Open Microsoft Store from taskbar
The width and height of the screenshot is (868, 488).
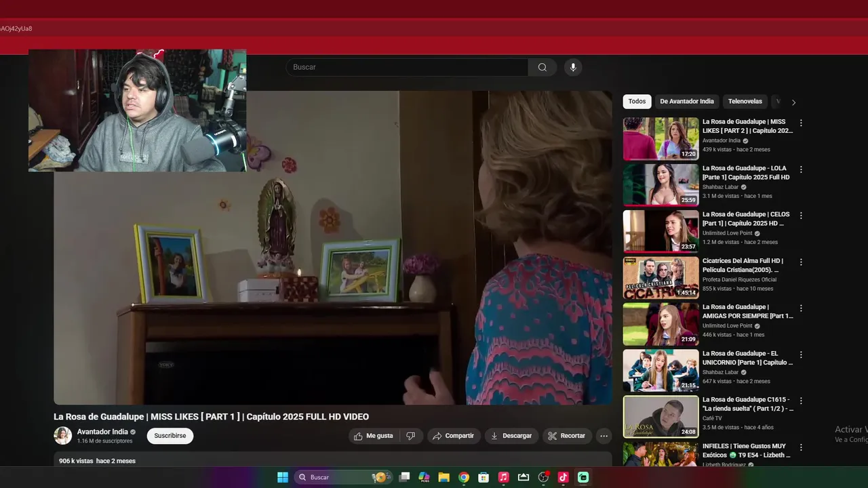pyautogui.click(x=484, y=477)
